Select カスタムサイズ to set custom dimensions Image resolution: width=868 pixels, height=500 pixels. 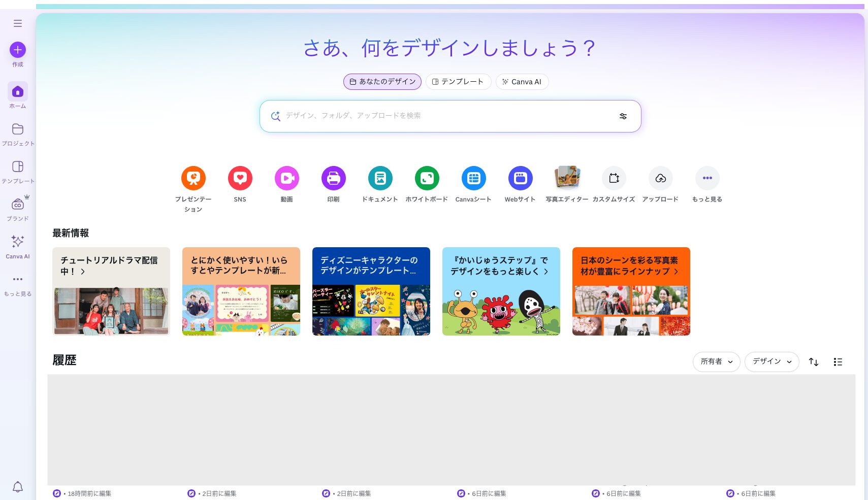(614, 178)
